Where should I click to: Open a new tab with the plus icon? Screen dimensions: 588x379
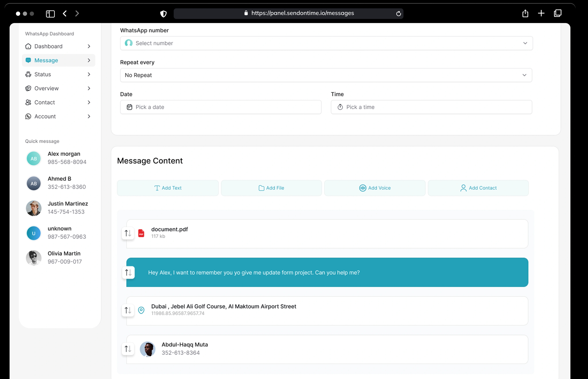click(x=541, y=13)
